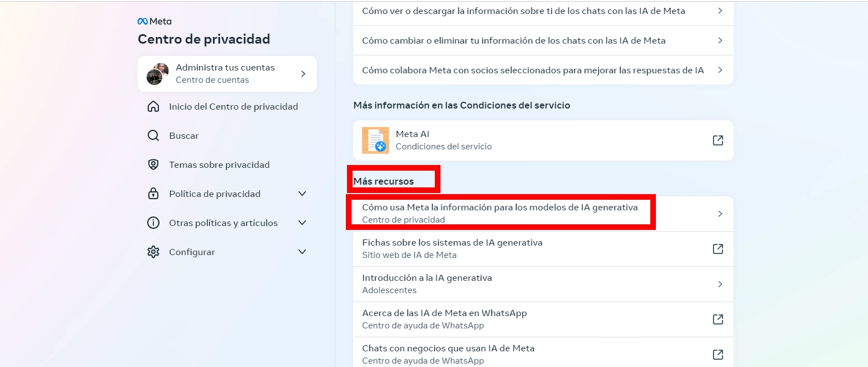Open Administra tus cuentas Centro de cuentas
868x367 pixels.
pyautogui.click(x=227, y=73)
